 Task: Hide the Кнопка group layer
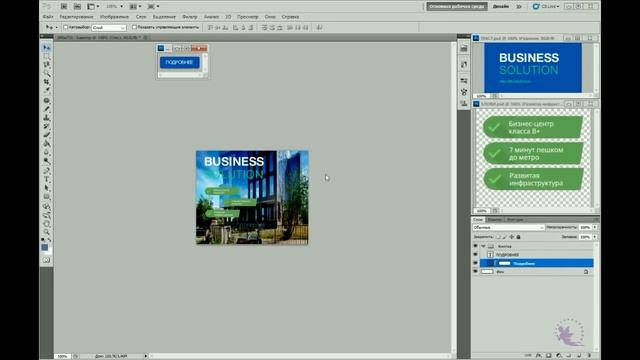tap(476, 246)
